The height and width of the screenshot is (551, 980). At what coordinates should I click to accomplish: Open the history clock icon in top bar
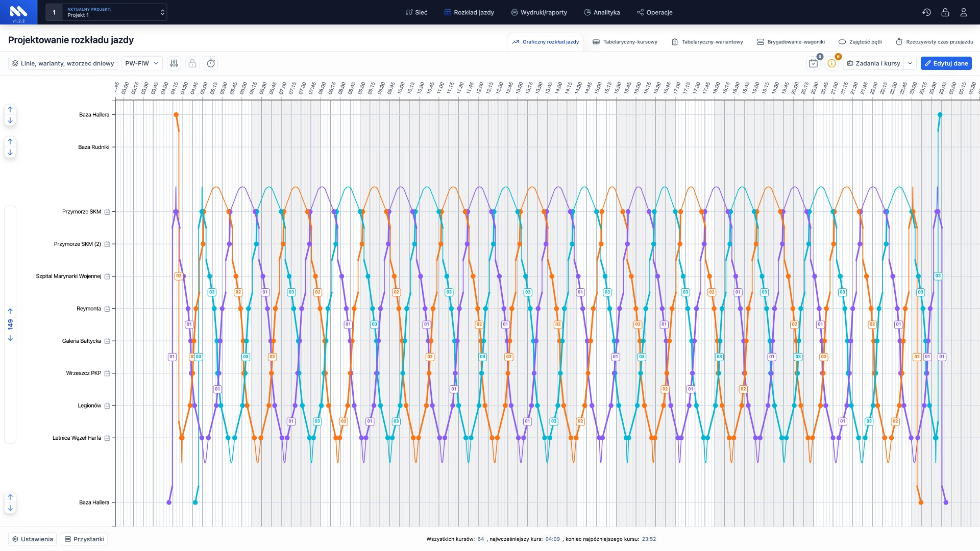coord(926,12)
